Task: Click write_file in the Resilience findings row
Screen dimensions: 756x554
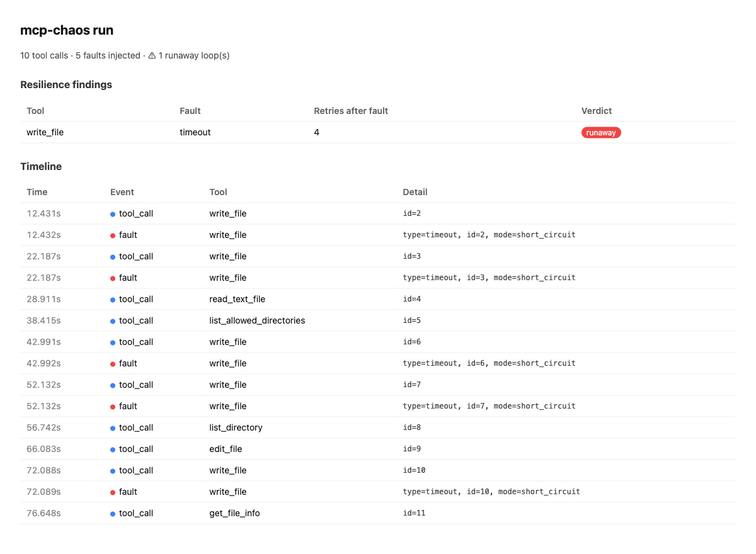Action: pyautogui.click(x=45, y=132)
